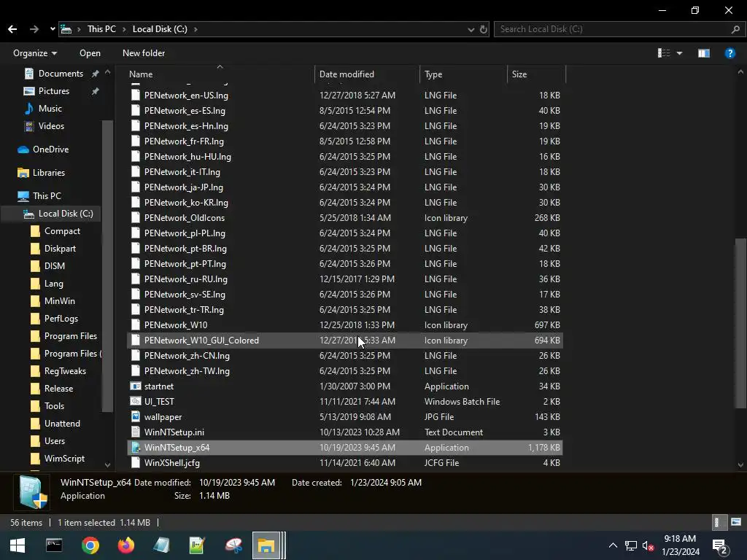Viewport: 747px width, 560px height.
Task: Expand chevron after Local Disk (C:) breadcrumb
Action: (196, 29)
